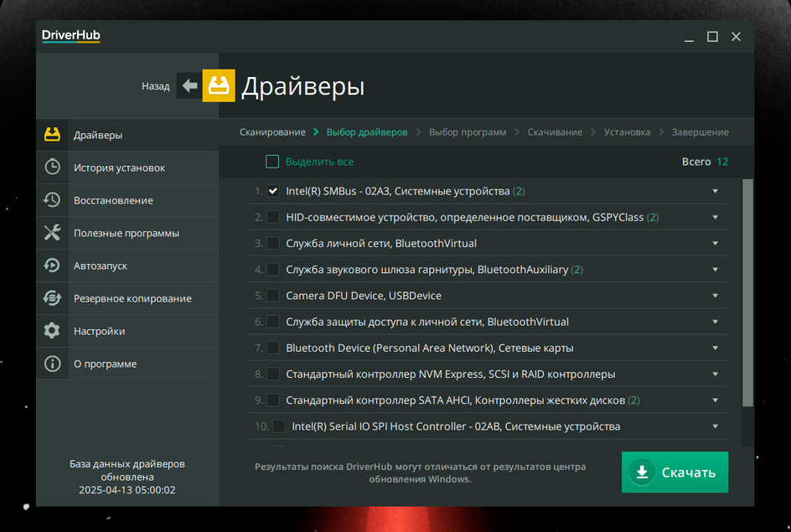The height and width of the screenshot is (532, 791).
Task: Select Выбор драйверов step
Action: (x=367, y=132)
